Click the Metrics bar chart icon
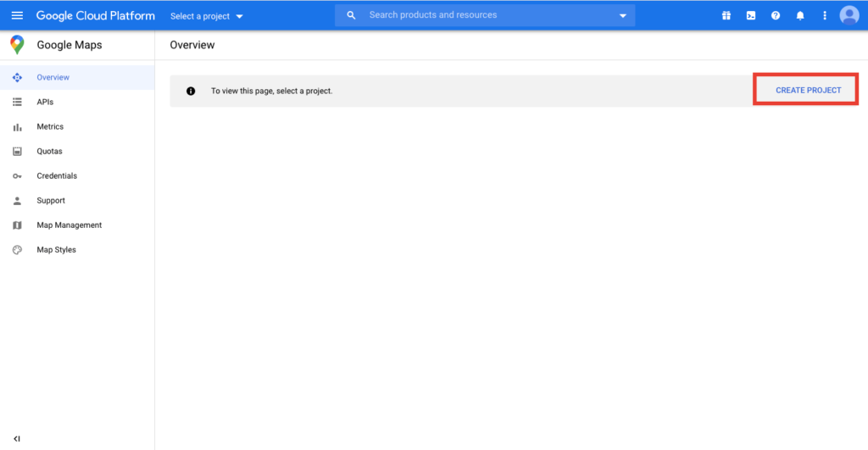 [x=17, y=127]
